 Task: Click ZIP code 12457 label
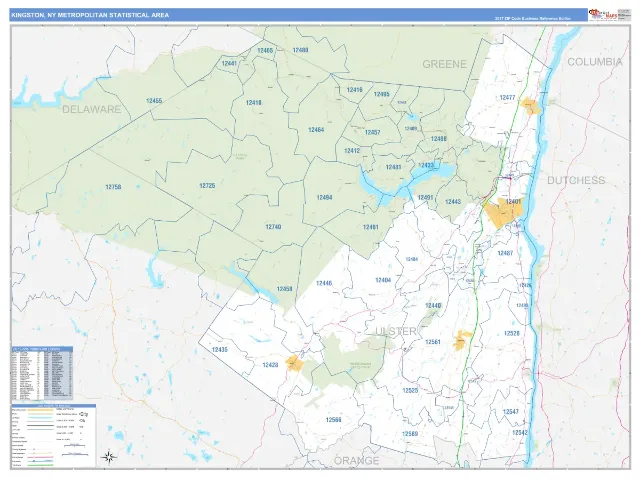[x=372, y=132]
